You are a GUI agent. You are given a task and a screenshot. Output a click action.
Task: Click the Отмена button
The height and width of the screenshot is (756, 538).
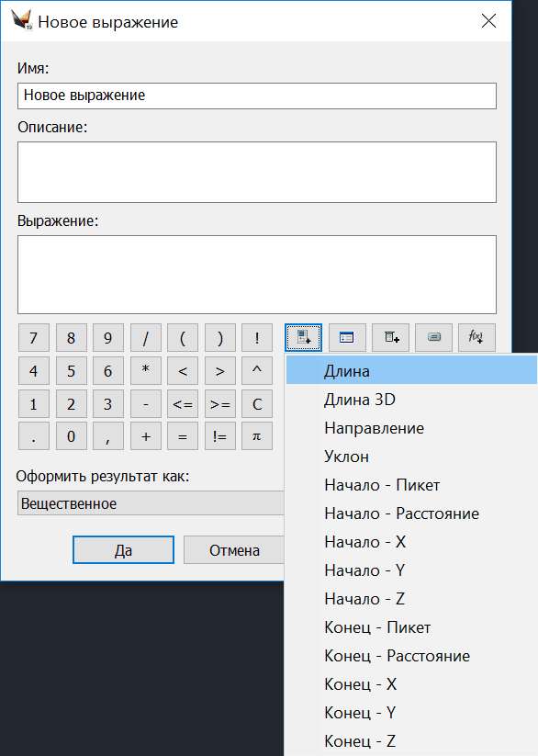point(234,550)
